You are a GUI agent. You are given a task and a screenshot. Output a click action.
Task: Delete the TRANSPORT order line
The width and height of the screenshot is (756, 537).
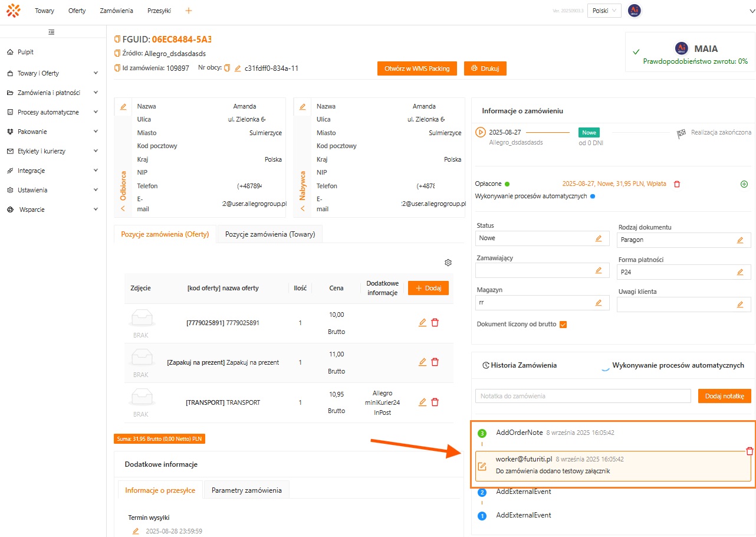435,402
